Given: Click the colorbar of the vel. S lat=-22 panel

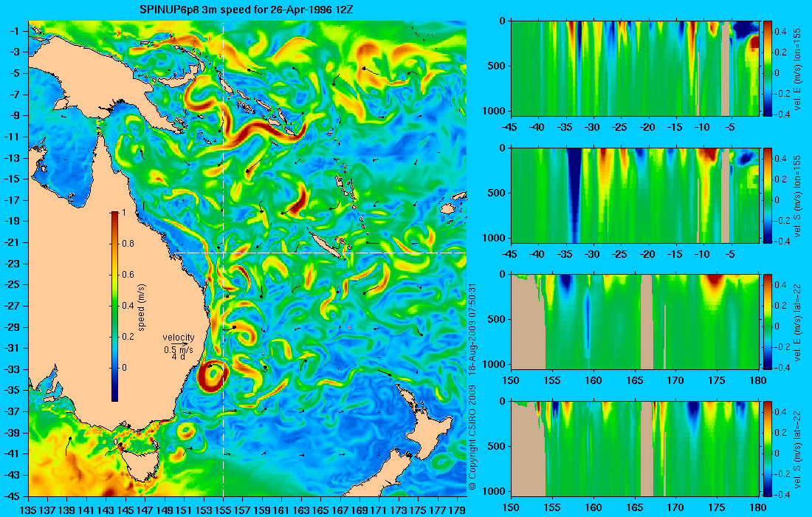Looking at the screenshot, I should (x=768, y=448).
